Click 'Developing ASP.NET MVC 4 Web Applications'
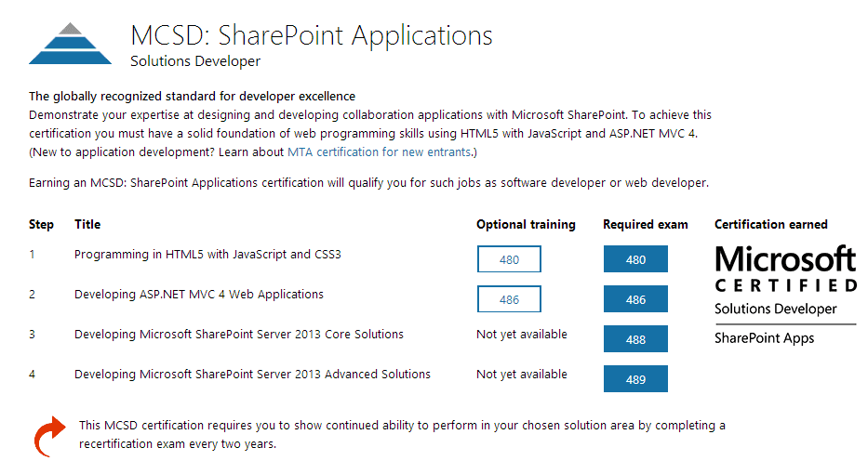Image resolution: width=868 pixels, height=461 pixels. pos(199,294)
